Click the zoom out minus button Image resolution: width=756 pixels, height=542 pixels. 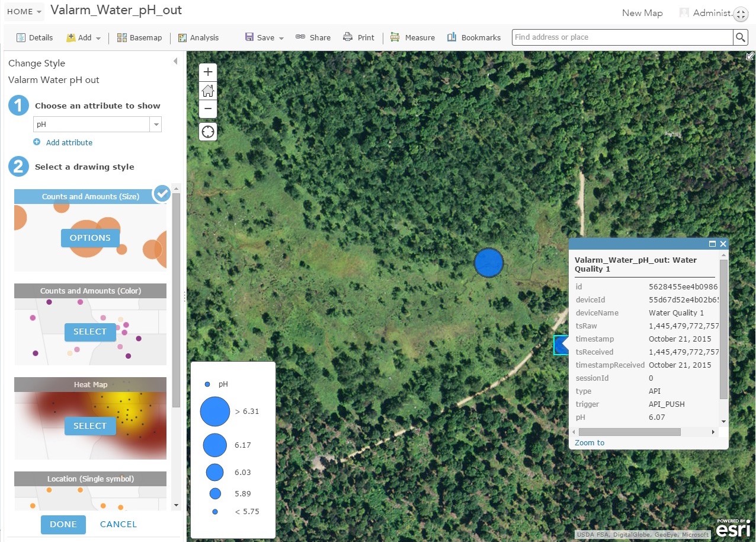[208, 109]
